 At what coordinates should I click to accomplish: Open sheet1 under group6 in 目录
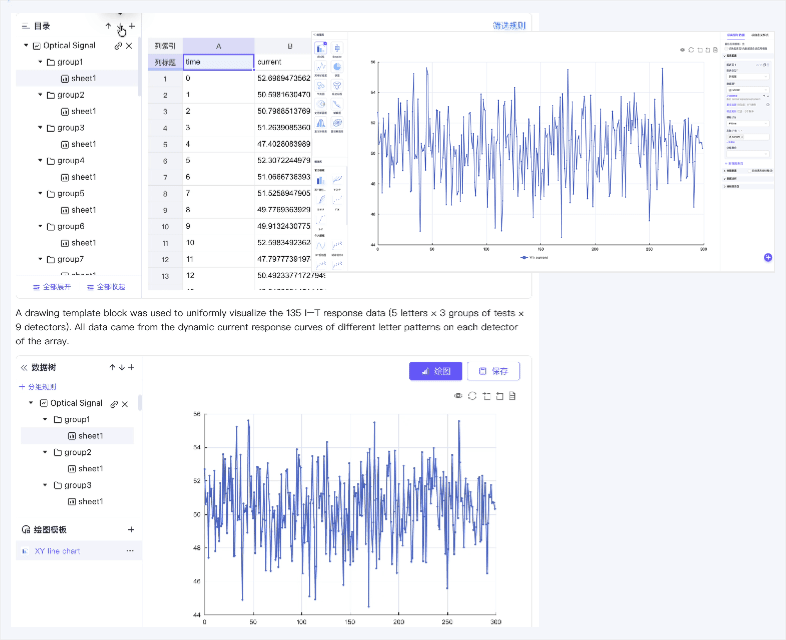pyautogui.click(x=78, y=243)
